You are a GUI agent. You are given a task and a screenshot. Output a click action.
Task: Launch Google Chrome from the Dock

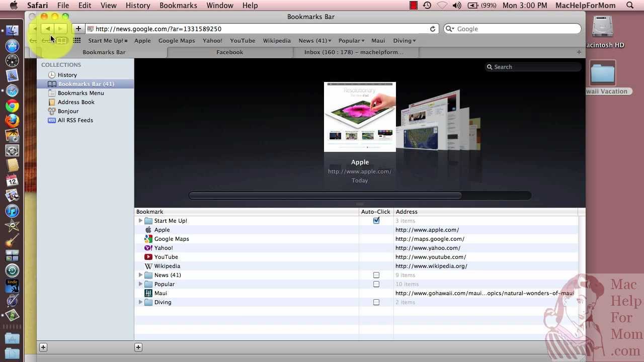point(12,106)
